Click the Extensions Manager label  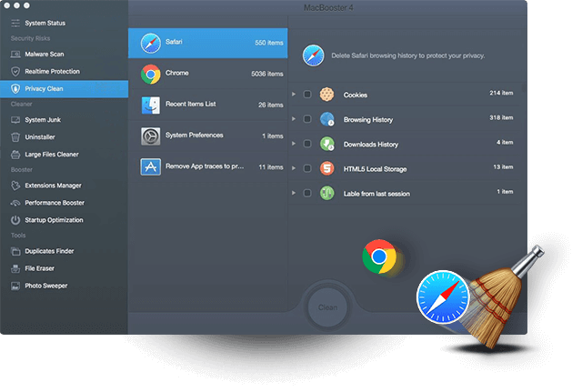pos(54,186)
